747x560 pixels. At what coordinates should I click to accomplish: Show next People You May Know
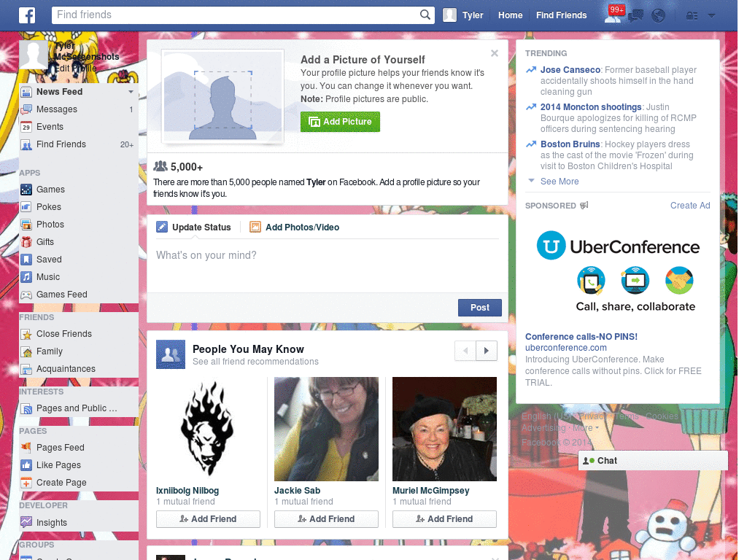tap(487, 351)
